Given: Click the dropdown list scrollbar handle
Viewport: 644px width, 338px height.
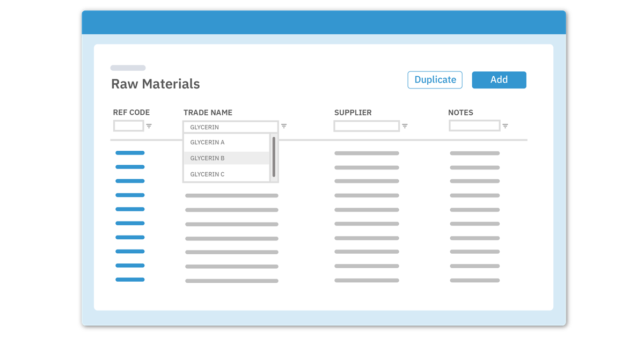Looking at the screenshot, I should 274,157.
